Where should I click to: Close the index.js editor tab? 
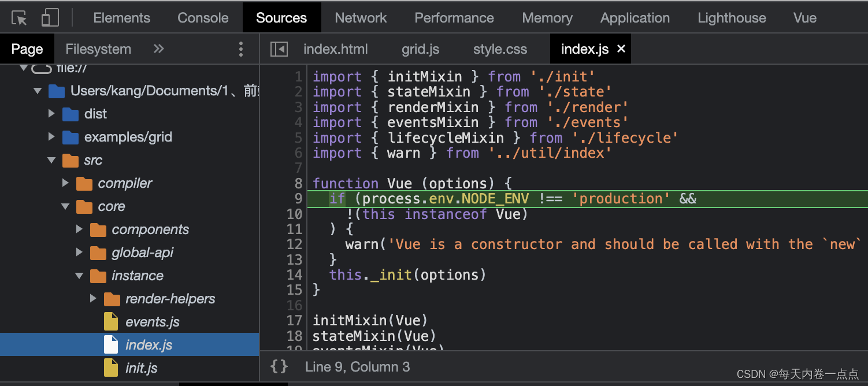click(x=621, y=49)
